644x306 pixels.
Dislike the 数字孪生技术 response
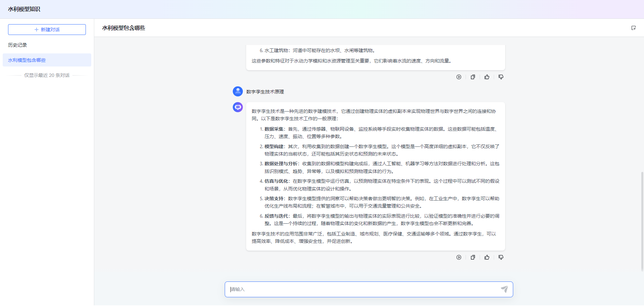point(501,257)
